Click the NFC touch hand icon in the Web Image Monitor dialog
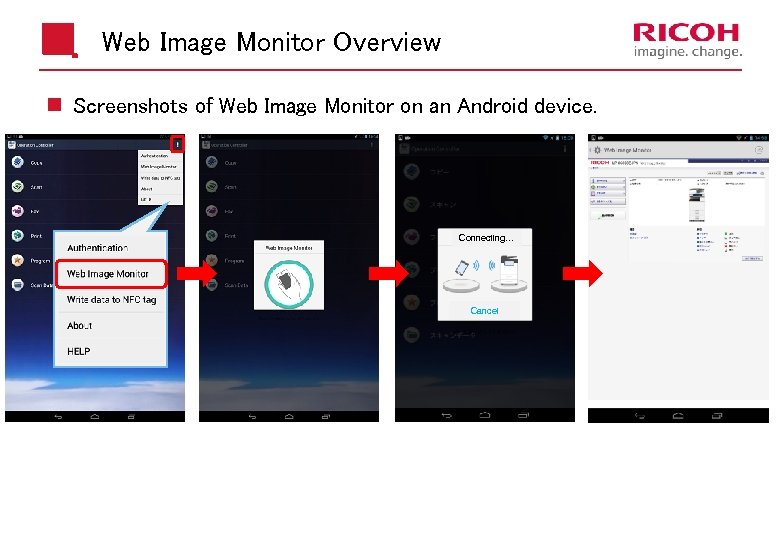 289,285
